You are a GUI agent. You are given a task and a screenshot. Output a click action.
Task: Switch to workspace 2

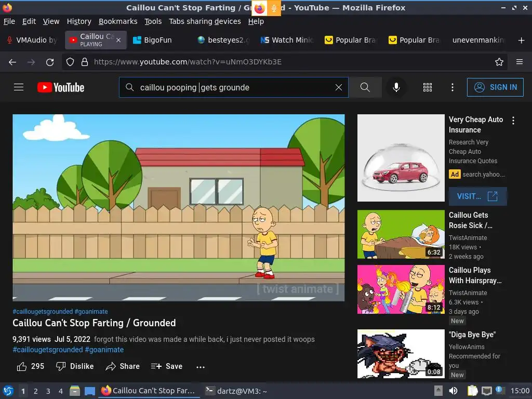(x=36, y=391)
